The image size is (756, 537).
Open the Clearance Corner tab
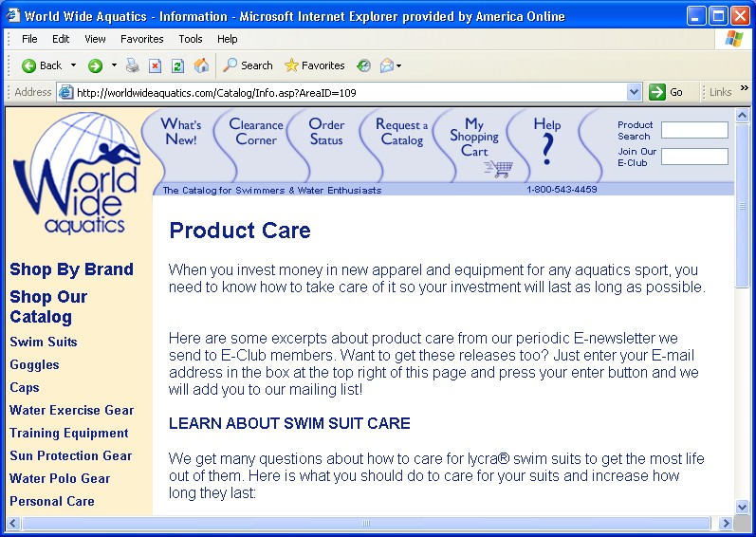click(256, 132)
